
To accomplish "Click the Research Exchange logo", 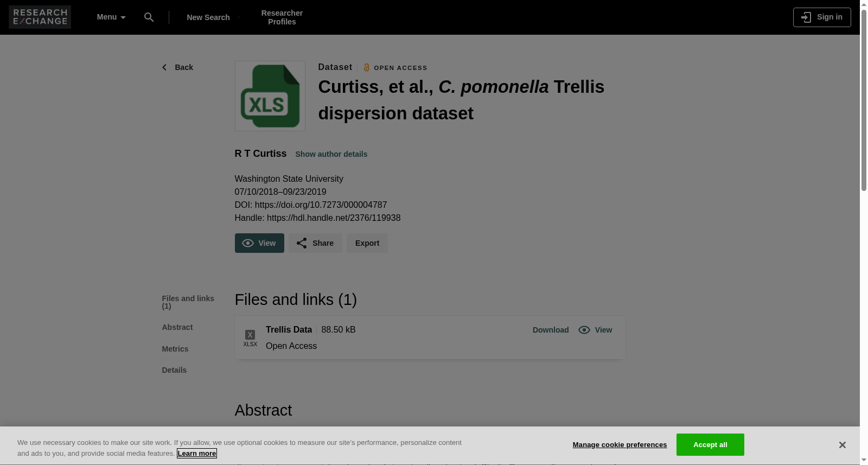I will tap(40, 17).
